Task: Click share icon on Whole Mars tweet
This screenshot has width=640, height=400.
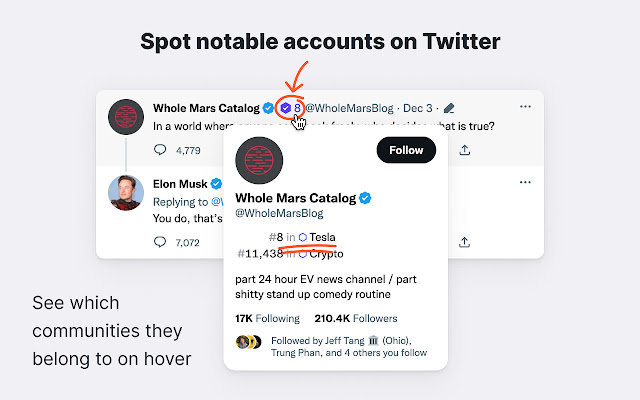Action: [464, 150]
